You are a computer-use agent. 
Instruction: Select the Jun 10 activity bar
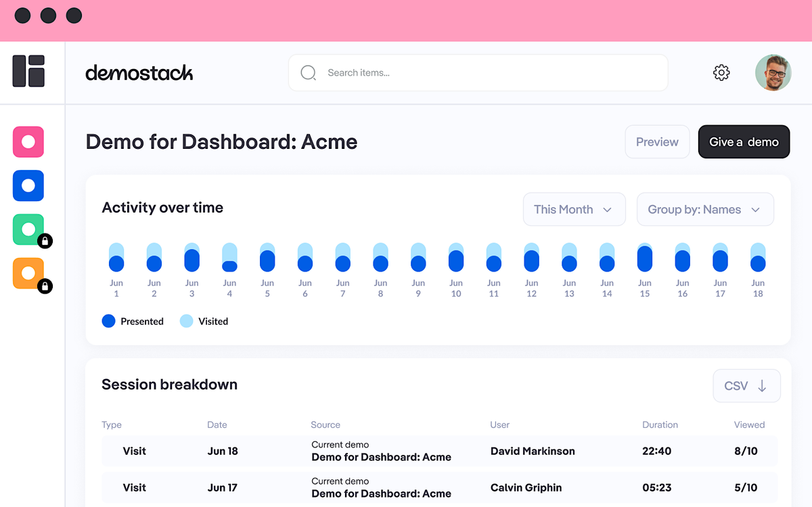pyautogui.click(x=456, y=258)
